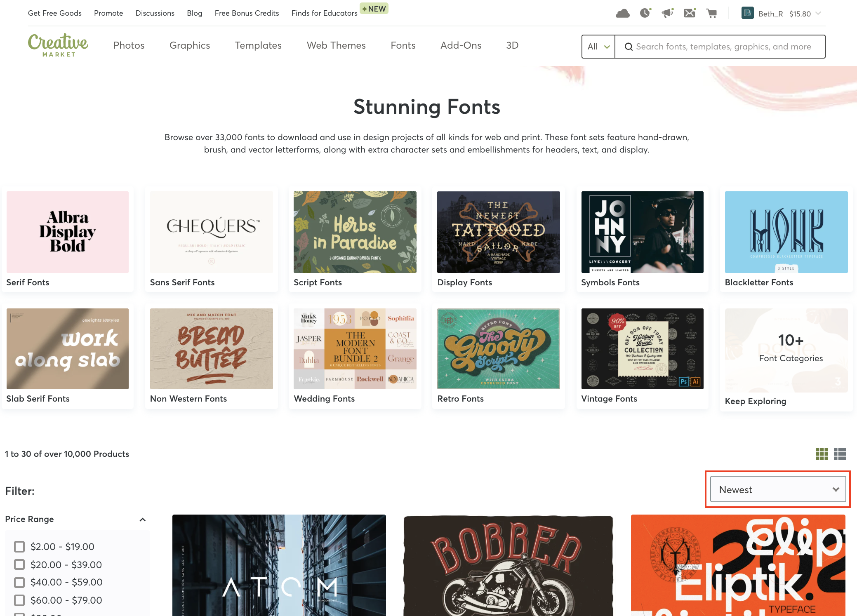Screen dimensions: 857x616
Task: Open the Display Fonts Tattooed Sailor thumbnail
Action: 499,232
